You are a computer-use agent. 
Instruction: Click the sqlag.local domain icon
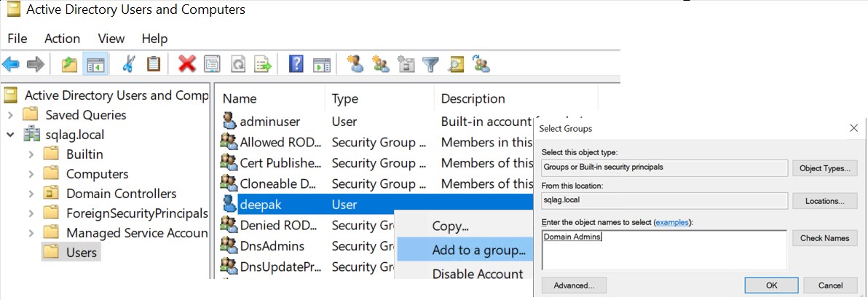30,135
